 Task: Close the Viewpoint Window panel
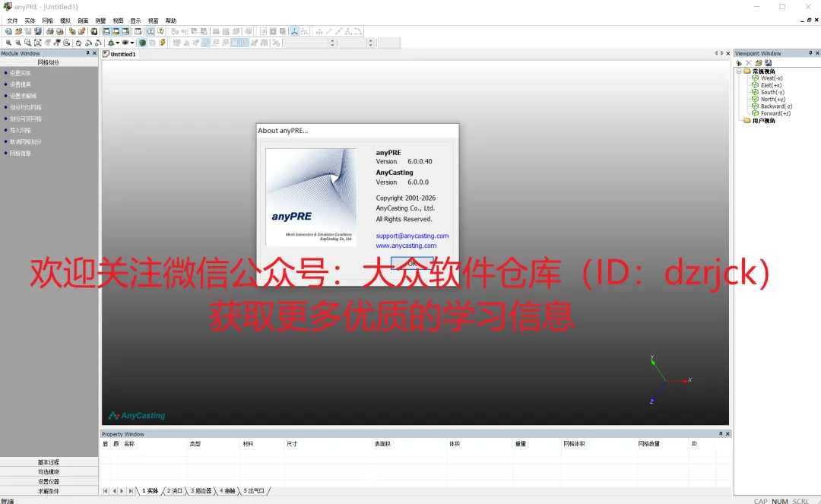click(x=816, y=53)
